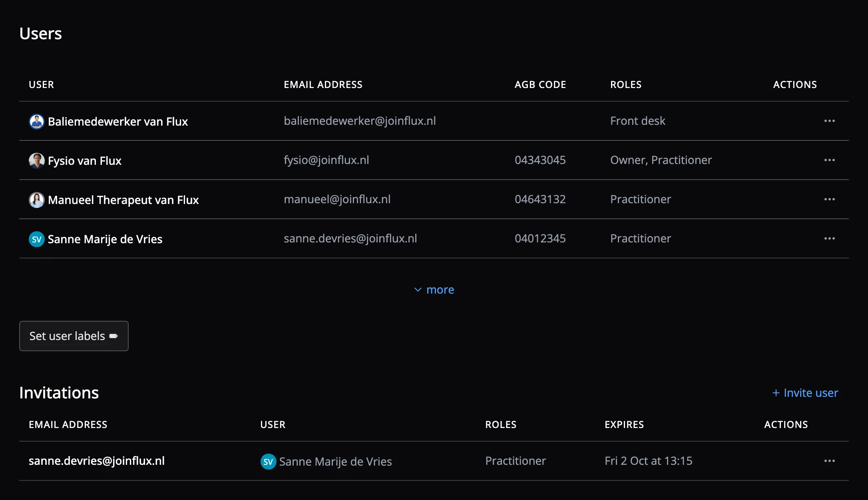Image resolution: width=868 pixels, height=500 pixels.
Task: Select user name Baliemedewerker van Flux
Action: (x=118, y=121)
